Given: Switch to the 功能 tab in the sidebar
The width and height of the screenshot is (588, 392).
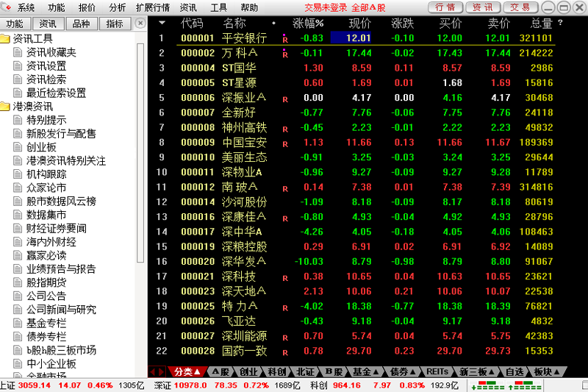Looking at the screenshot, I should pyautogui.click(x=15, y=24).
